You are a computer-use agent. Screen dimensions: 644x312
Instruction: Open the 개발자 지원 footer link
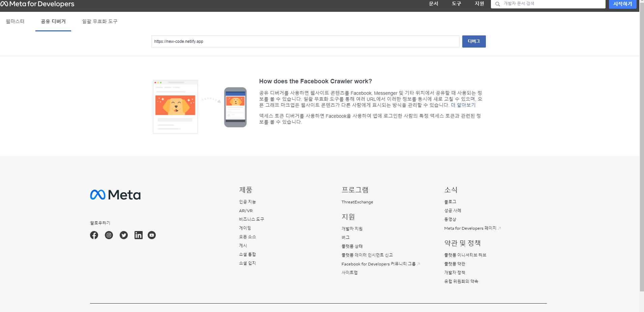352,229
